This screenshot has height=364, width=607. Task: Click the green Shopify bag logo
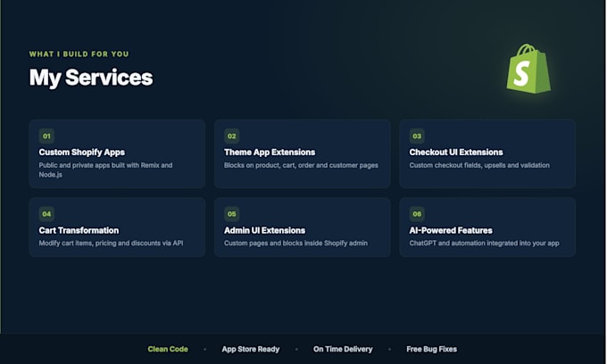[x=528, y=69]
